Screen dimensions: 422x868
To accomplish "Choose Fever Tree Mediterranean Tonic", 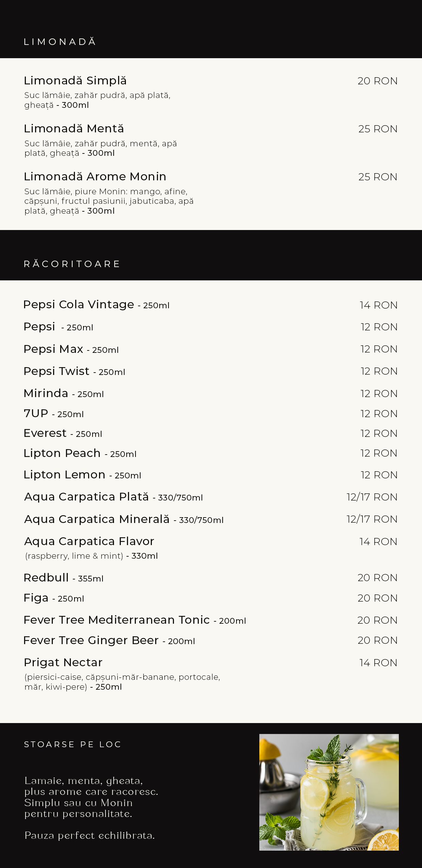I will (117, 620).
